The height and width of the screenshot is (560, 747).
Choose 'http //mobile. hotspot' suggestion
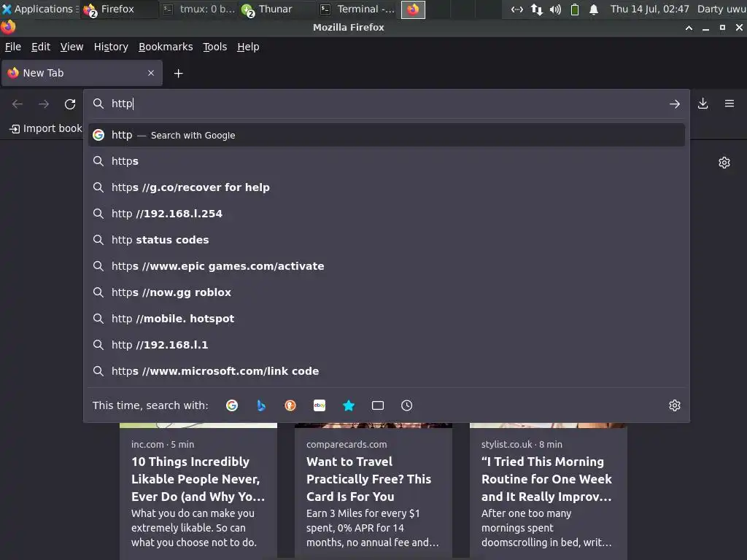(387, 318)
